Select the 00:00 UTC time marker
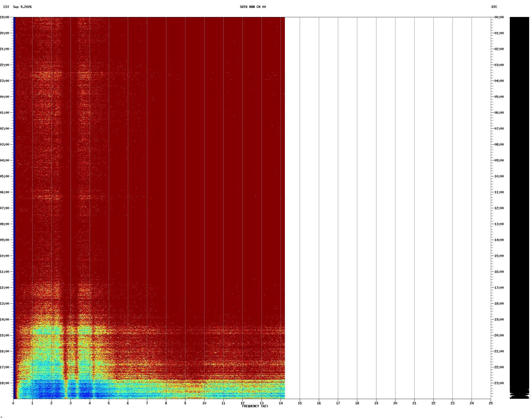The height and width of the screenshot is (420, 531). 499,17
